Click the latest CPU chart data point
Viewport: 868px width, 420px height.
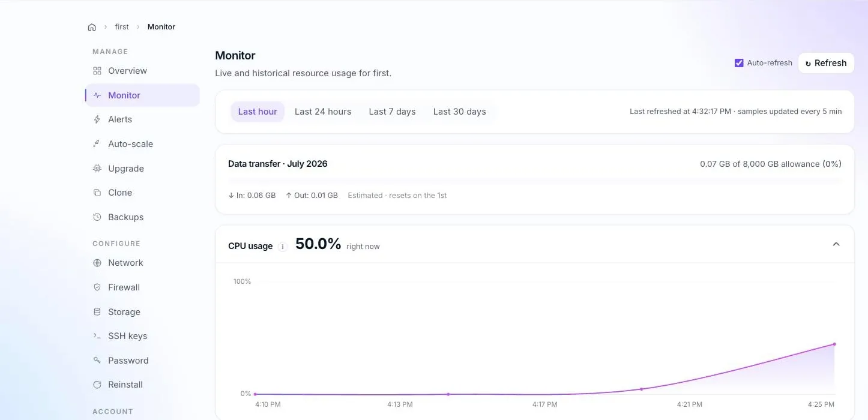pos(834,344)
